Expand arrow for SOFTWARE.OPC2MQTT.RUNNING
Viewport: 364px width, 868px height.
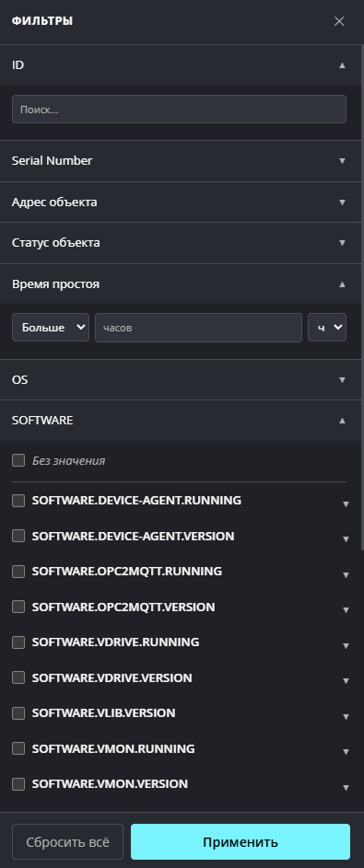(346, 575)
